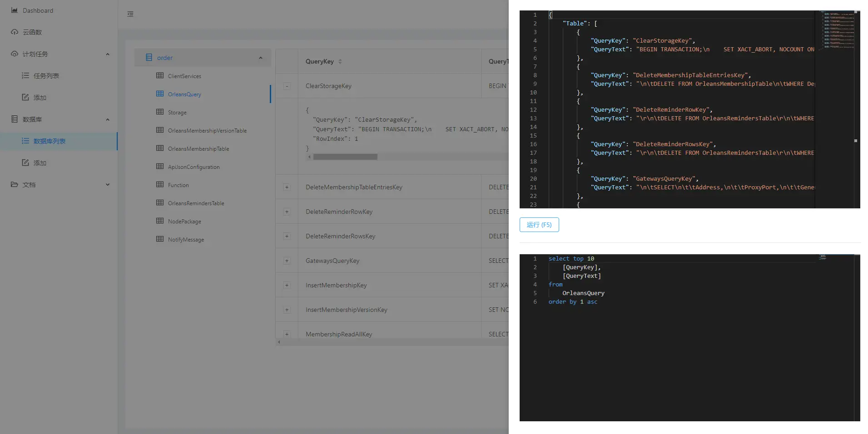Click horizontal scrollbar in expanded JSON row
This screenshot has height=434, width=868.
point(345,157)
